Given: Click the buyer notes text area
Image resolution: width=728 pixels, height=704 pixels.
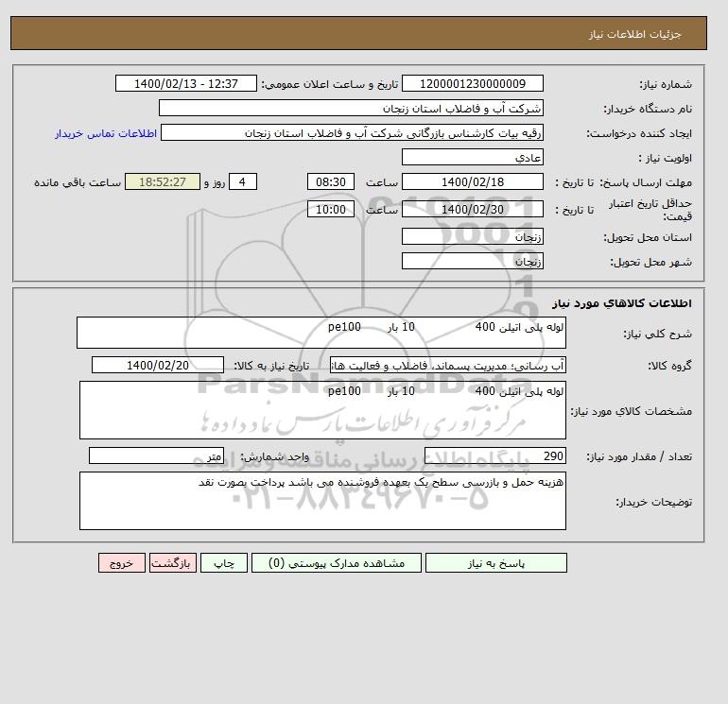Looking at the screenshot, I should coord(322,501).
